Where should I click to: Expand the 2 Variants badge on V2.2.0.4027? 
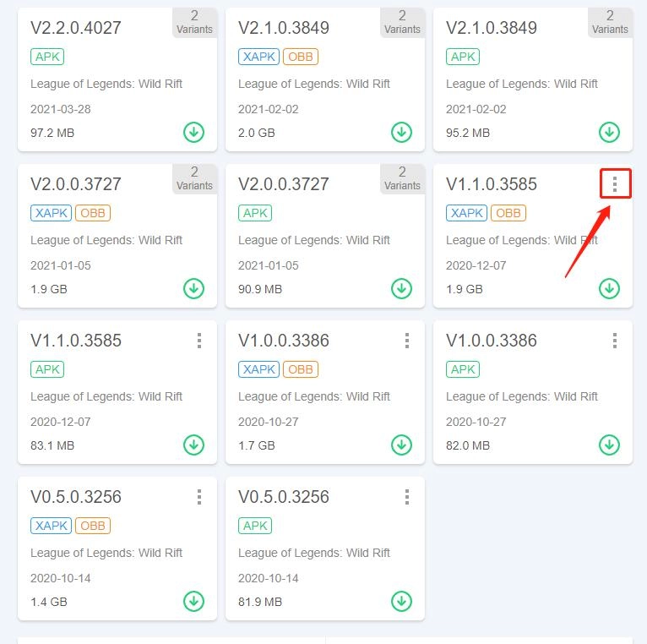[x=194, y=22]
